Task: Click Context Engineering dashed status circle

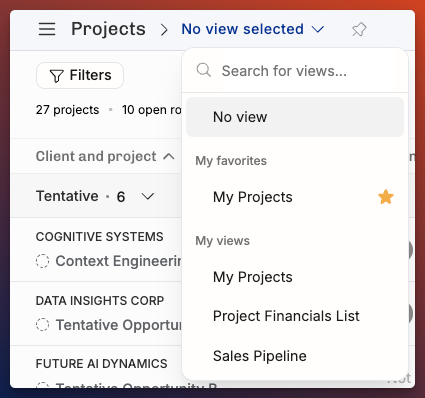Action: [43, 261]
